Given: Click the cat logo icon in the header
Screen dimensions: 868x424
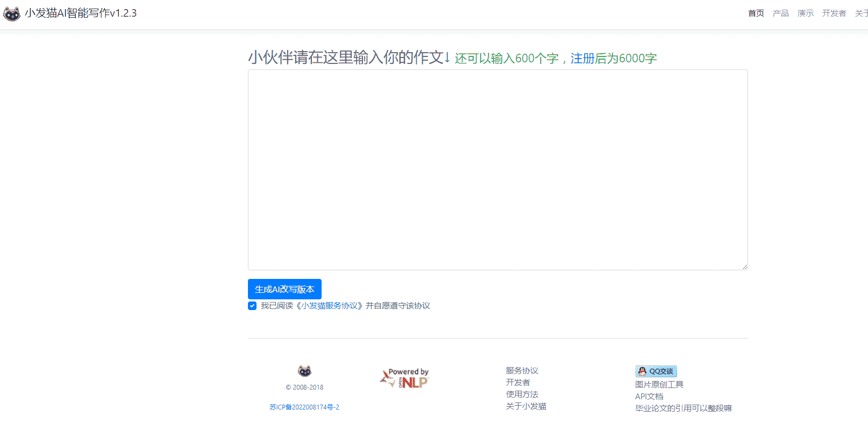Looking at the screenshot, I should (12, 13).
